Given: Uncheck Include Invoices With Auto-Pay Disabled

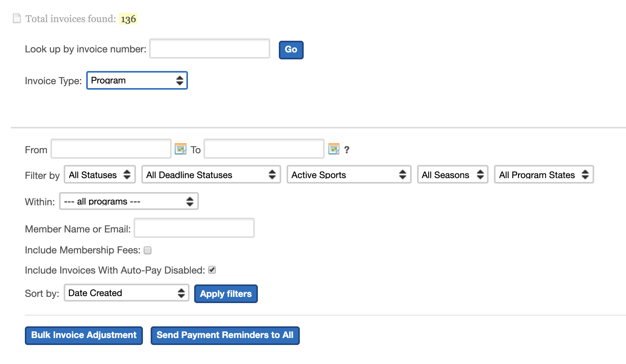Looking at the screenshot, I should click(212, 270).
